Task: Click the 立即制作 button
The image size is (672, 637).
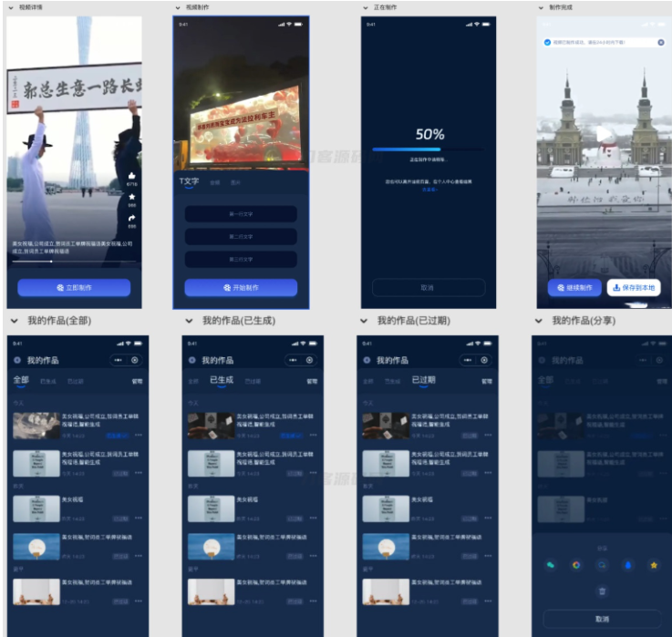Action: click(x=74, y=288)
